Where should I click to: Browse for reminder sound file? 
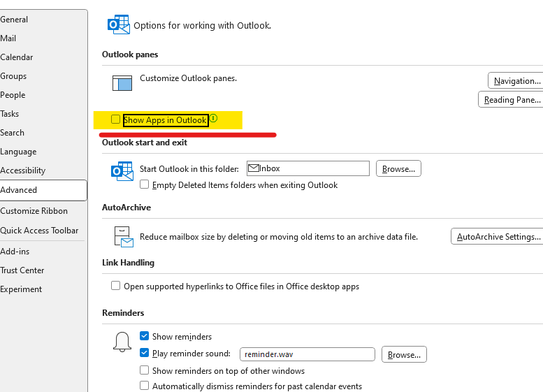[404, 354]
